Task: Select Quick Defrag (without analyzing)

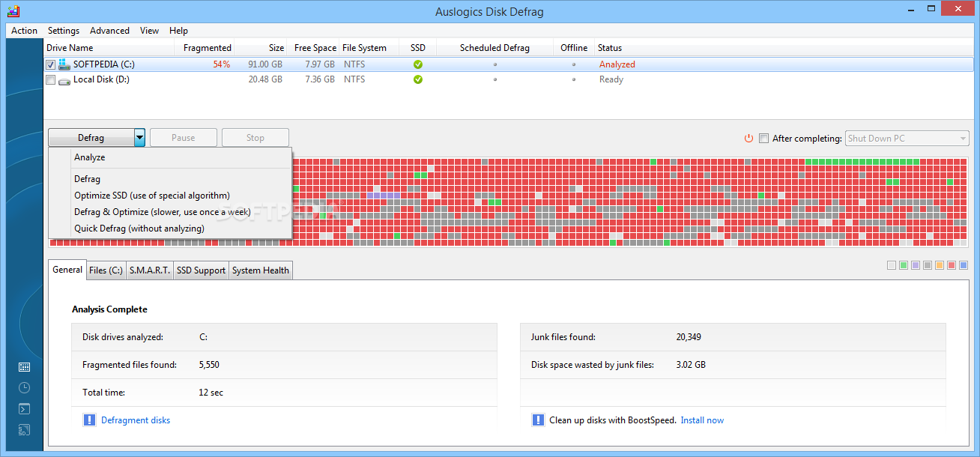Action: point(170,228)
